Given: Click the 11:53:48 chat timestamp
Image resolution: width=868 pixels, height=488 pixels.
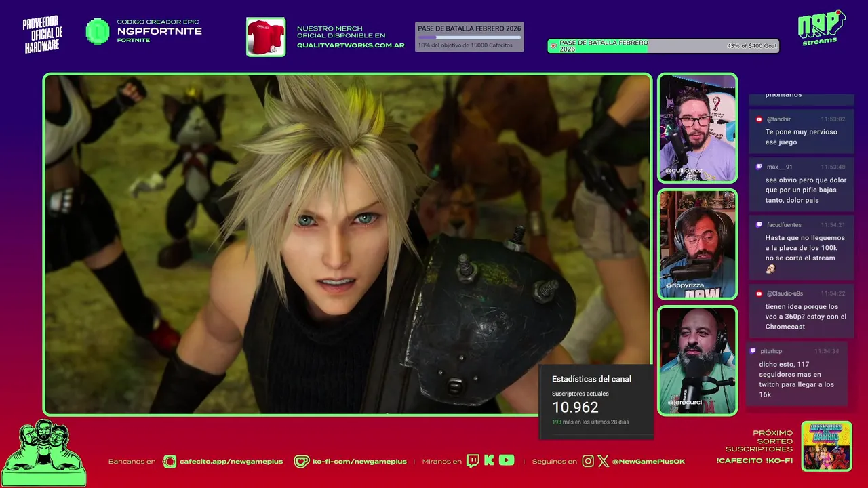Looking at the screenshot, I should (x=833, y=167).
